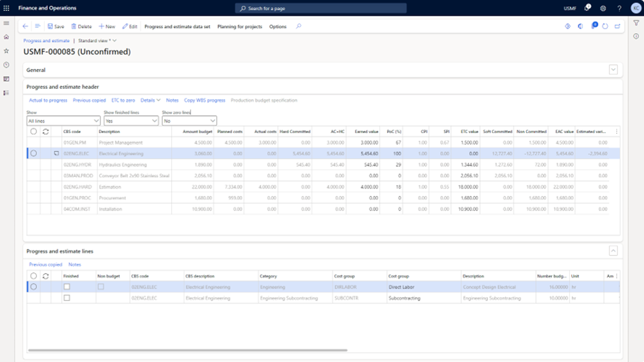The width and height of the screenshot is (644, 362).
Task: Click the USMF company selector
Action: (570, 8)
